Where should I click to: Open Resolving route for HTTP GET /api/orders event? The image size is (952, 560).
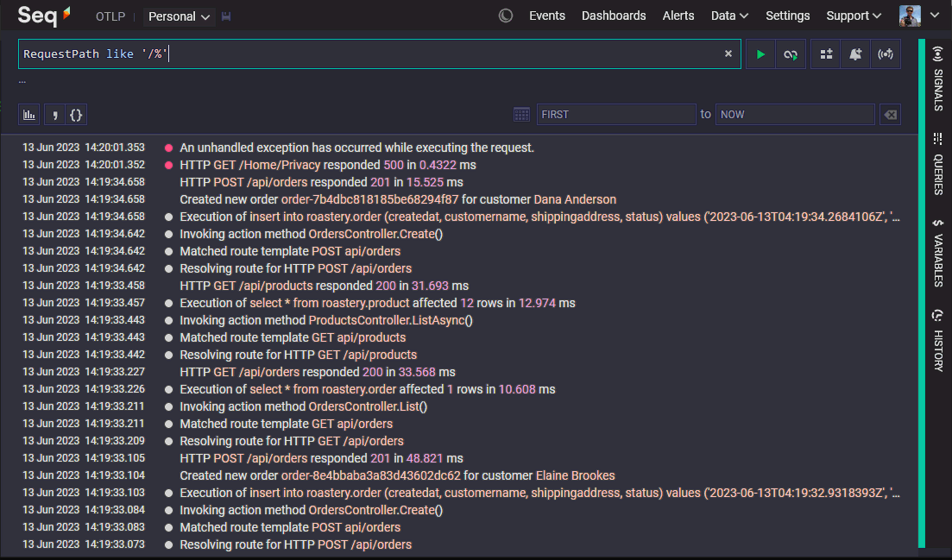point(292,441)
